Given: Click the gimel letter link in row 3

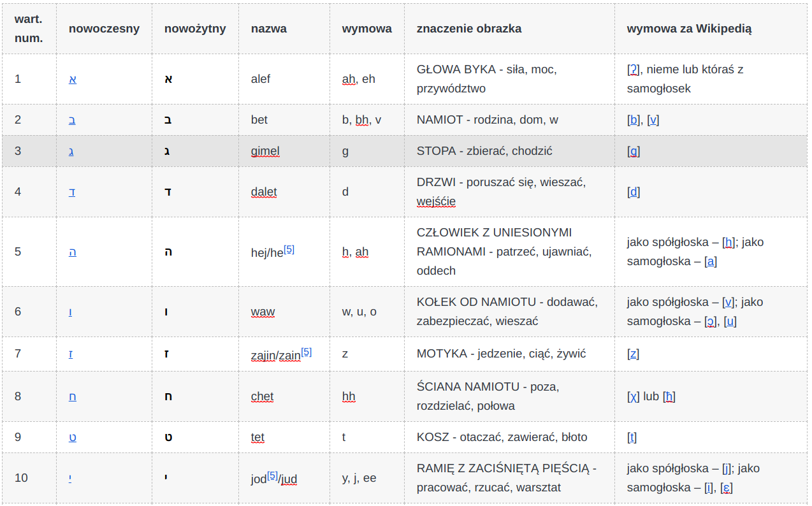Looking at the screenshot, I should [x=71, y=152].
